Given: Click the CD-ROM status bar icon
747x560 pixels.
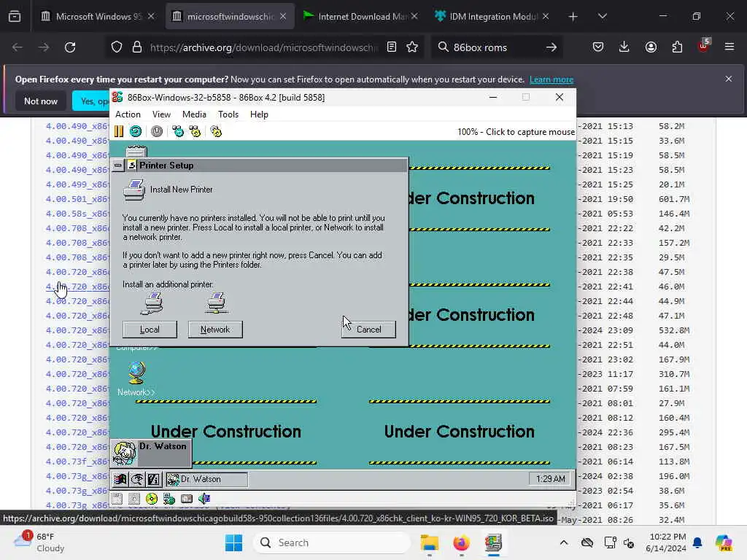Looking at the screenshot, I should point(152,499).
